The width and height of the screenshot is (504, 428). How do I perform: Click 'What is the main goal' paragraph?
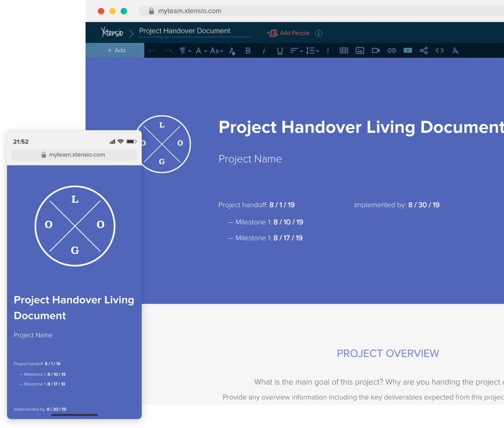click(379, 382)
